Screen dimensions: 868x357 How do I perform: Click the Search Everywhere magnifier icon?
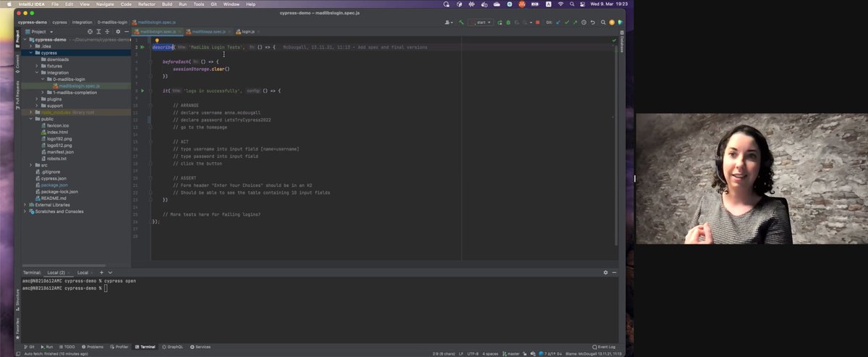point(603,22)
